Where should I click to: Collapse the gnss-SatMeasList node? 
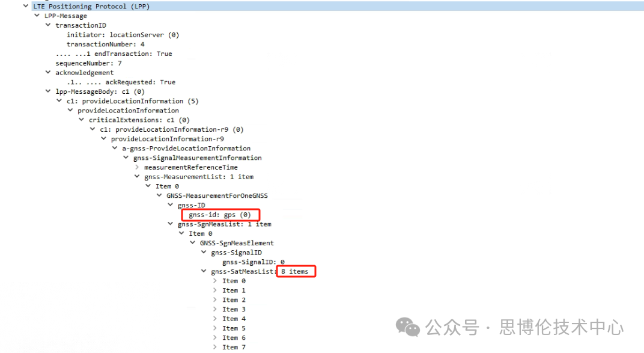(x=204, y=272)
